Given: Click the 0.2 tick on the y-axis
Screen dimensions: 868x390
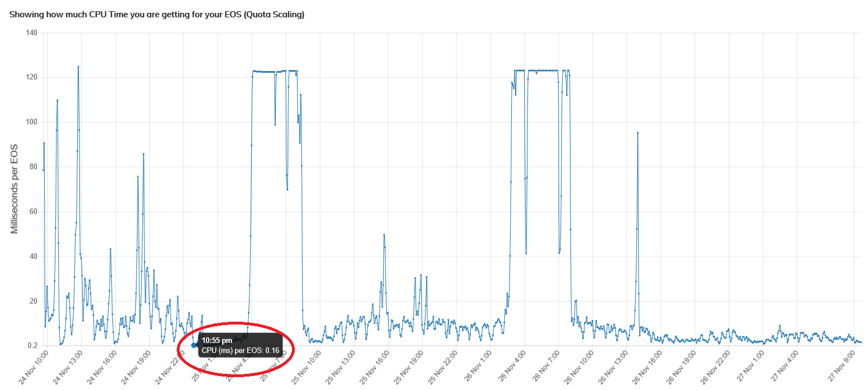Looking at the screenshot, I should (32, 346).
